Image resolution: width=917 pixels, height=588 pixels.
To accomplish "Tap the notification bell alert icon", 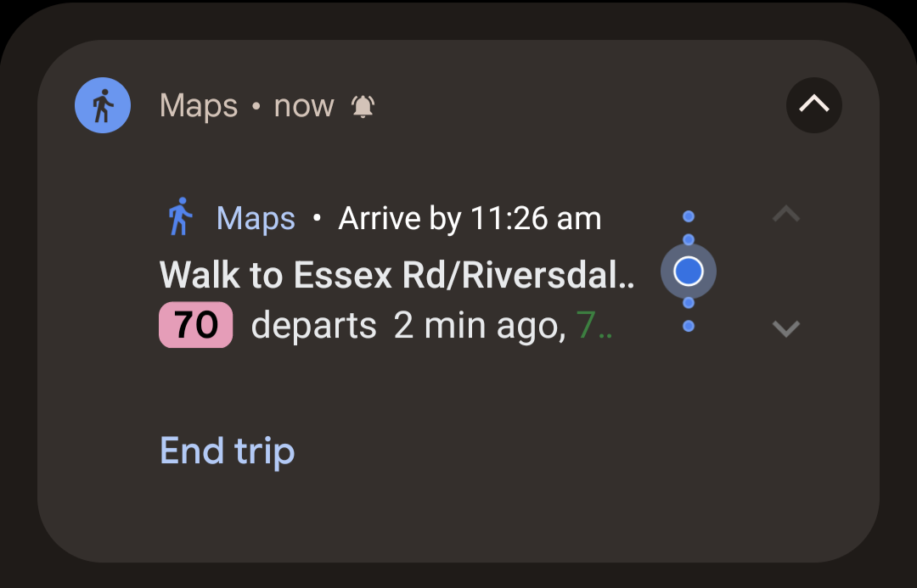I will 363,106.
